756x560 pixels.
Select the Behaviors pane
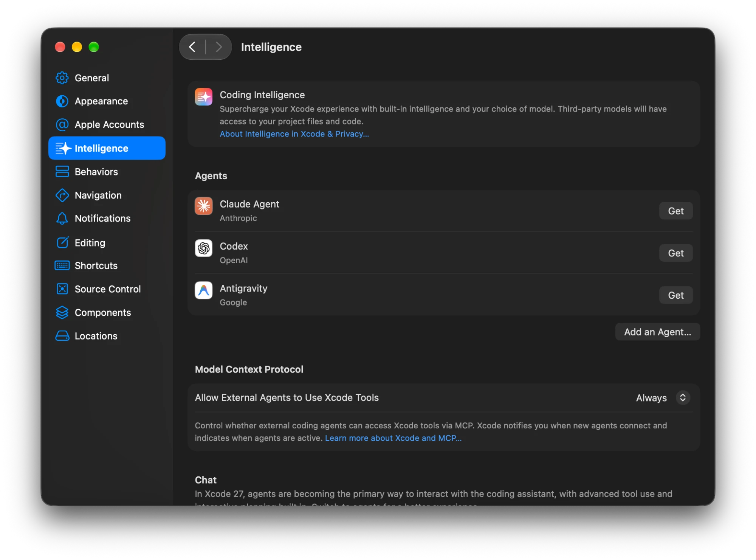point(107,172)
